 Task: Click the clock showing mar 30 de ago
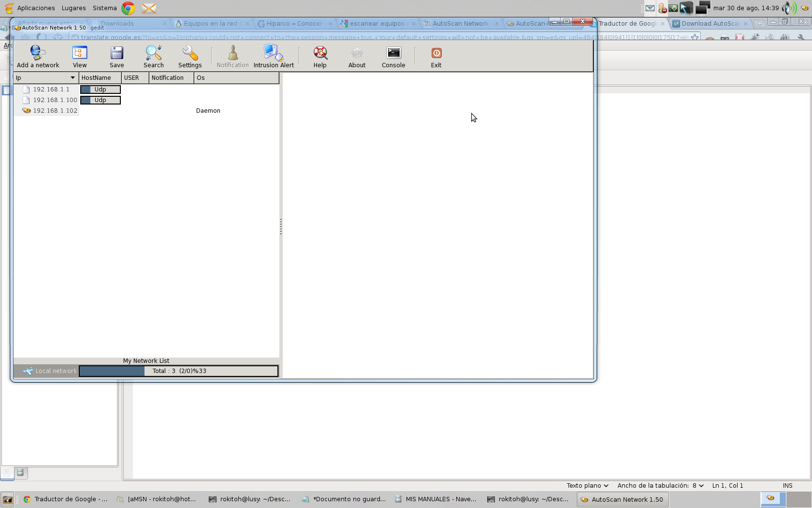746,8
